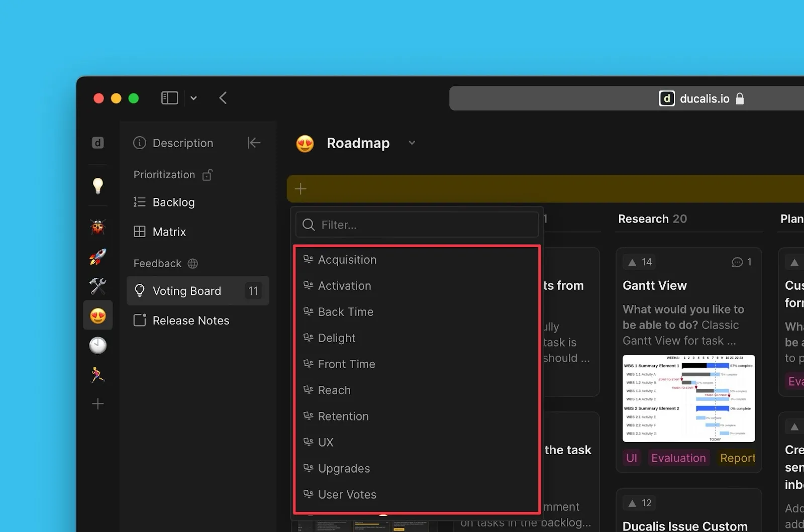Screen dimensions: 804x532
Task: Collapse the sidebar panel with arrow icon
Action: (254, 143)
